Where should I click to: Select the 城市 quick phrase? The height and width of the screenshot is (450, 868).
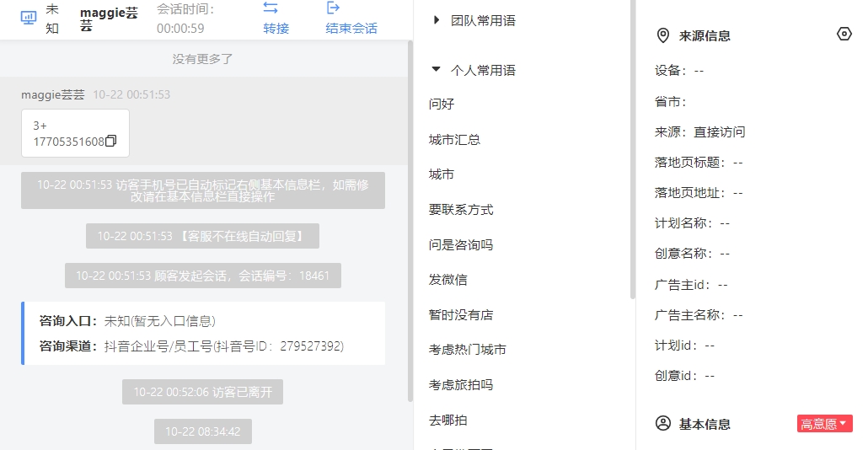click(x=442, y=174)
